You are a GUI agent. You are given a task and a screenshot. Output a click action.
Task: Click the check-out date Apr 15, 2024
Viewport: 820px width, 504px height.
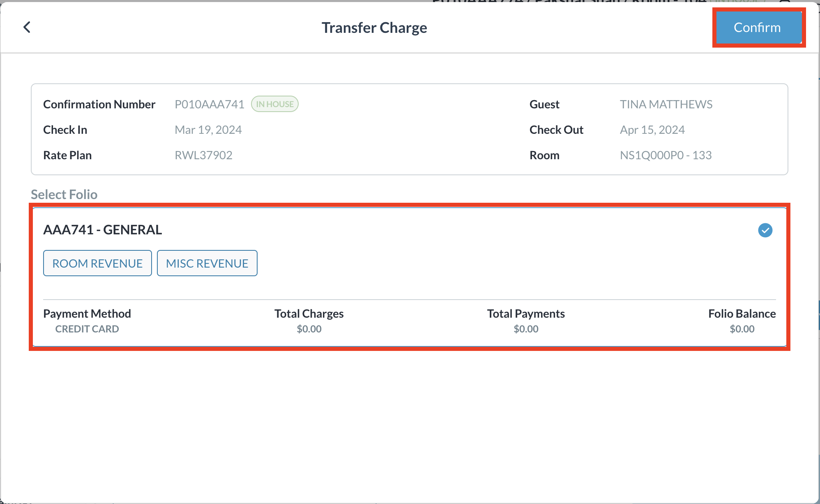pos(652,130)
